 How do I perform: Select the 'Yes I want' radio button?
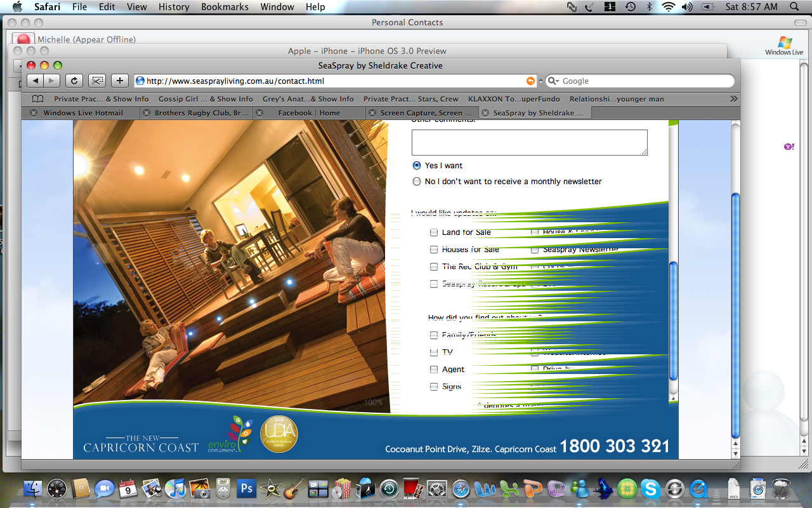click(417, 165)
